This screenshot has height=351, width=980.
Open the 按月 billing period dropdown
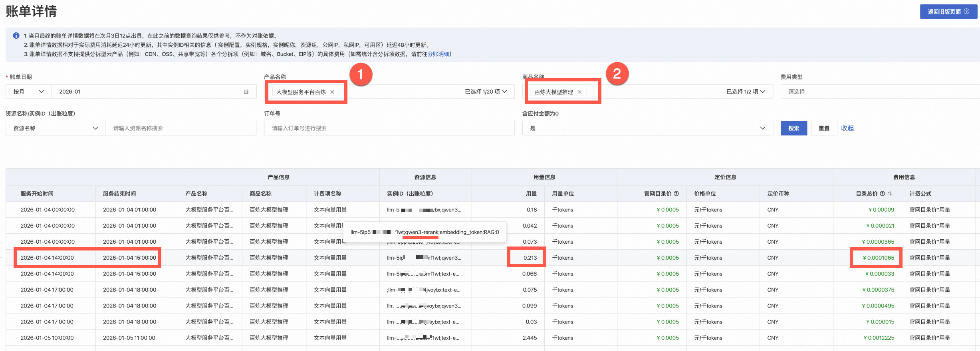pyautogui.click(x=28, y=91)
